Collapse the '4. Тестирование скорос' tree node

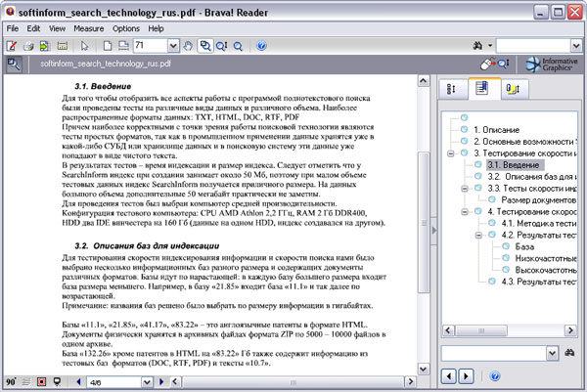[465, 212]
